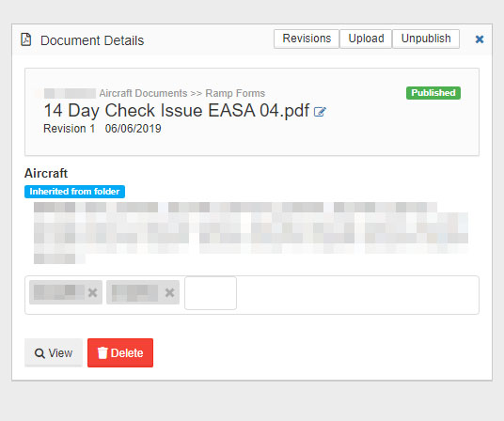The width and height of the screenshot is (504, 421).
Task: Click the Published status badge
Action: (x=433, y=93)
